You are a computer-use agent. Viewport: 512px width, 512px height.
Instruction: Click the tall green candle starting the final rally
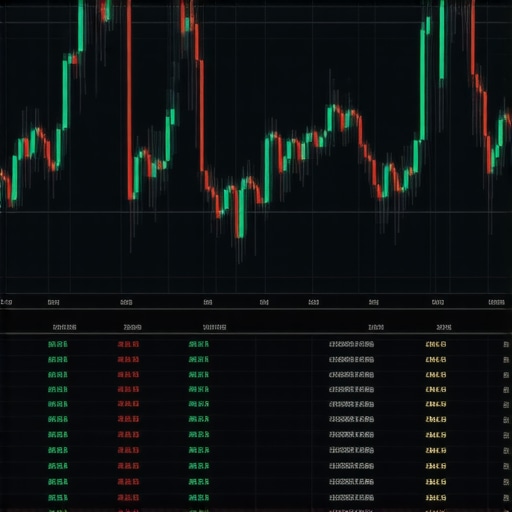pyautogui.click(x=423, y=85)
